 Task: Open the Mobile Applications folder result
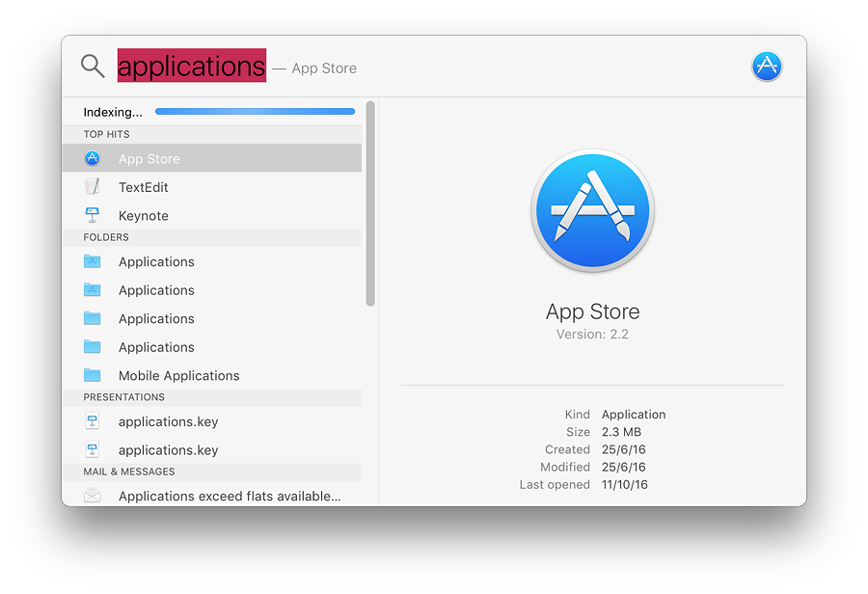pyautogui.click(x=212, y=375)
